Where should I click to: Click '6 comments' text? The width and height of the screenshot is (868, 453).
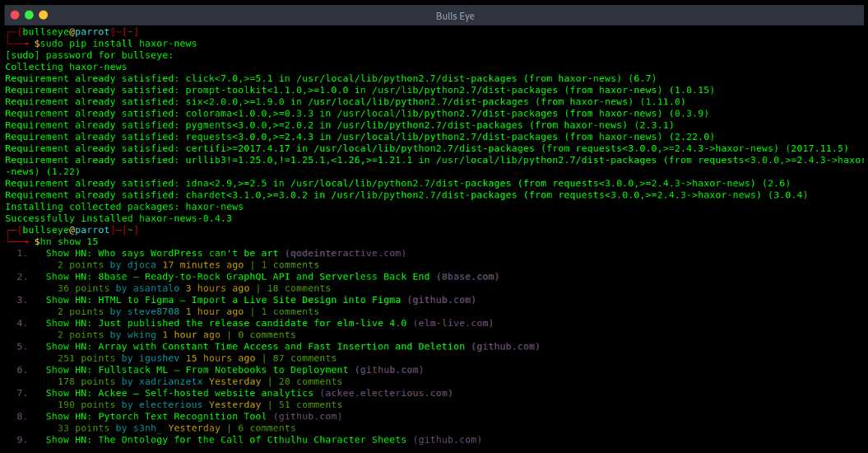pos(267,427)
